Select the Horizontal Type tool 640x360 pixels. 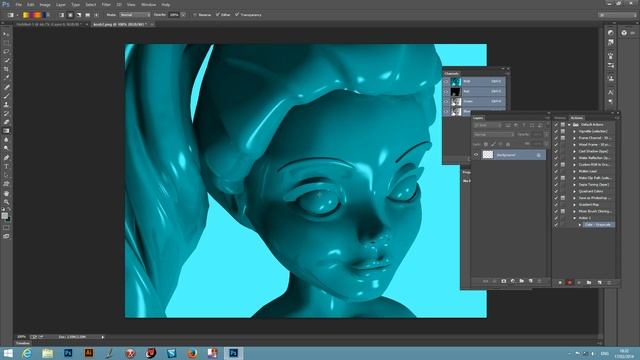click(6, 167)
